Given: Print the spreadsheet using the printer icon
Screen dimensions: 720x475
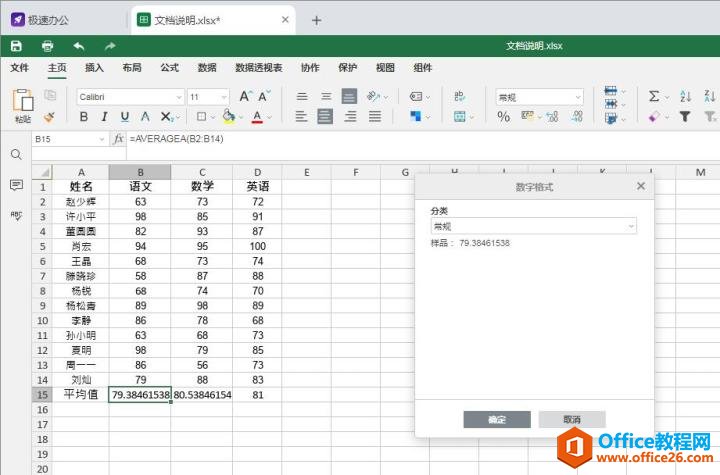Looking at the screenshot, I should (x=47, y=46).
